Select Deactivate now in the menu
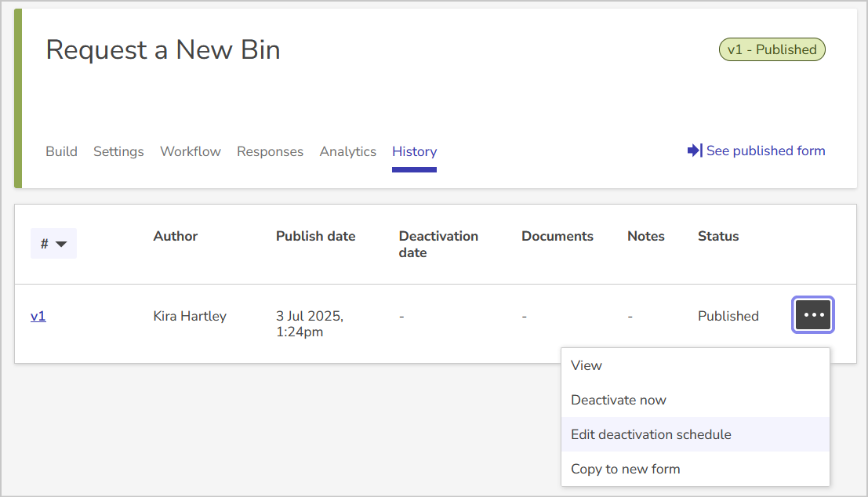 [695, 400]
